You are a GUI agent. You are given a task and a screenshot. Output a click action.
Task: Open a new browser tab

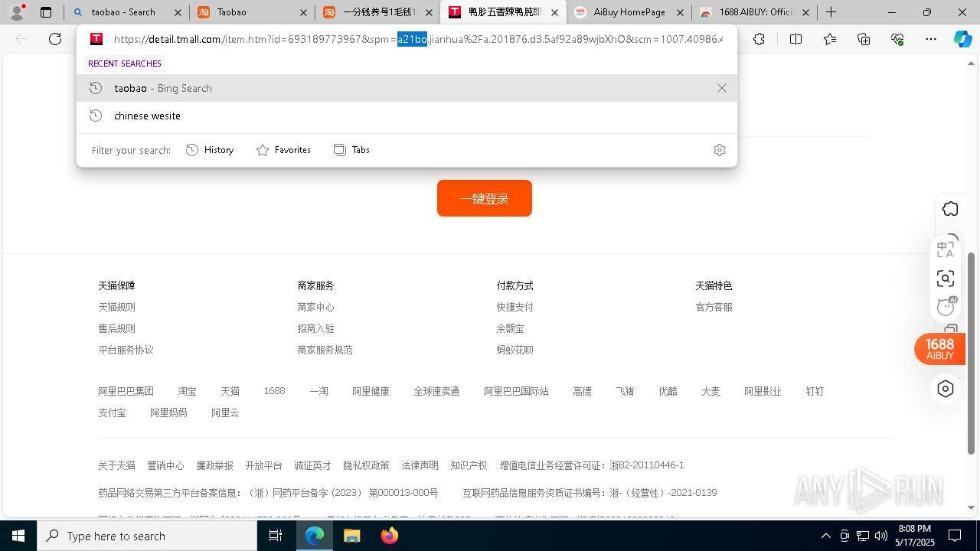coord(831,12)
